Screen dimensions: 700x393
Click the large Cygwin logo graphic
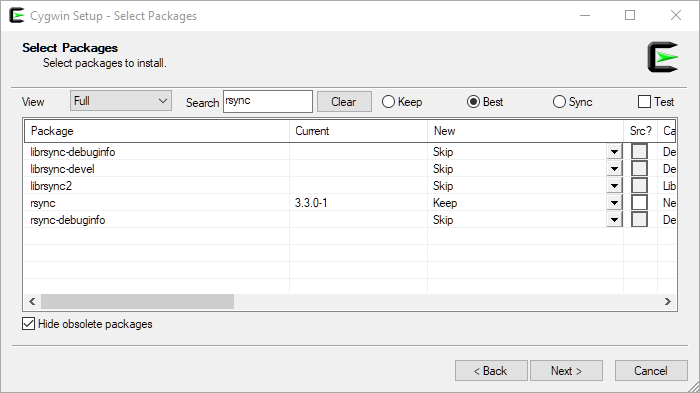point(663,57)
